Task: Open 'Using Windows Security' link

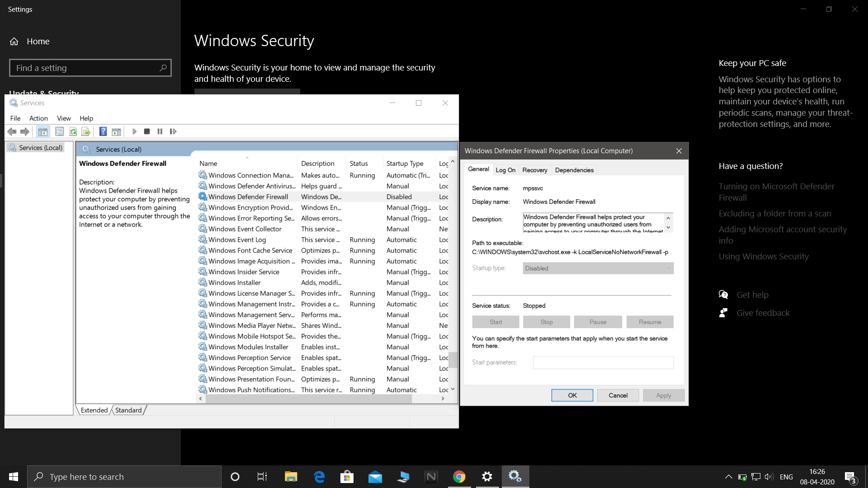Action: 763,257
